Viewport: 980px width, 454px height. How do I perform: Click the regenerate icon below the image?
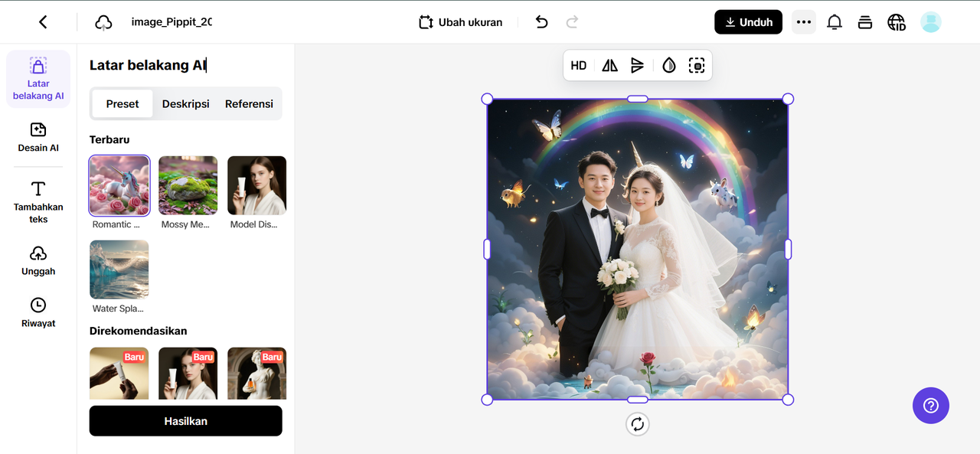pyautogui.click(x=637, y=424)
